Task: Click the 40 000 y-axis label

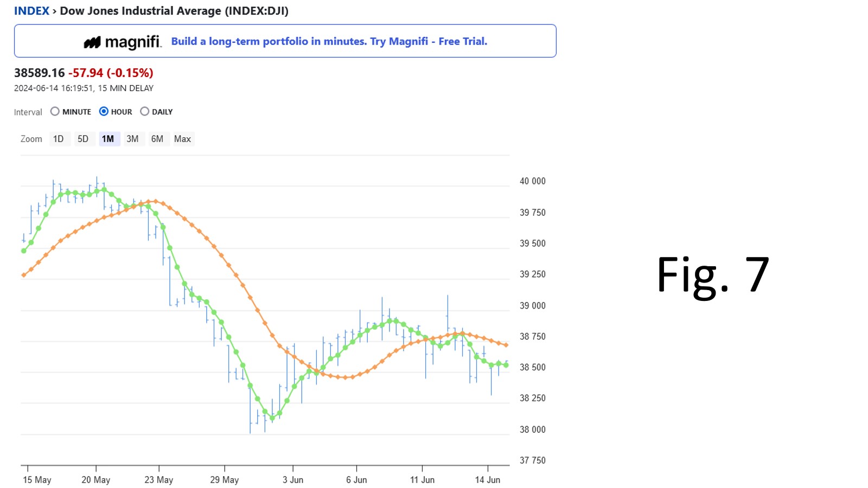Action: click(x=533, y=181)
